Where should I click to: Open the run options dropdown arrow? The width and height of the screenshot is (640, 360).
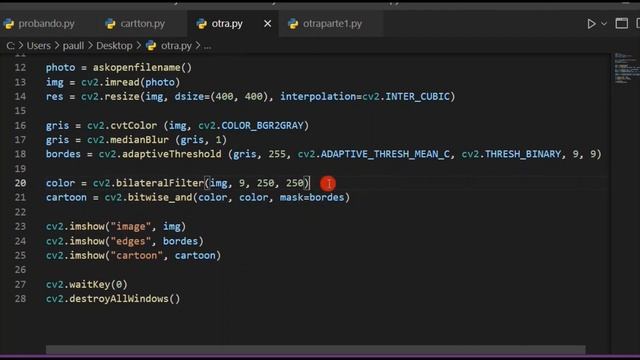point(604,24)
